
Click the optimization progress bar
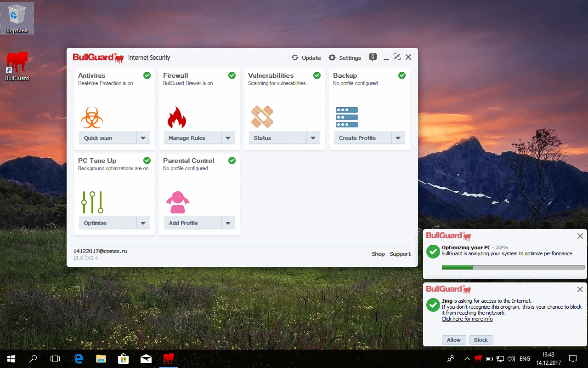513,267
